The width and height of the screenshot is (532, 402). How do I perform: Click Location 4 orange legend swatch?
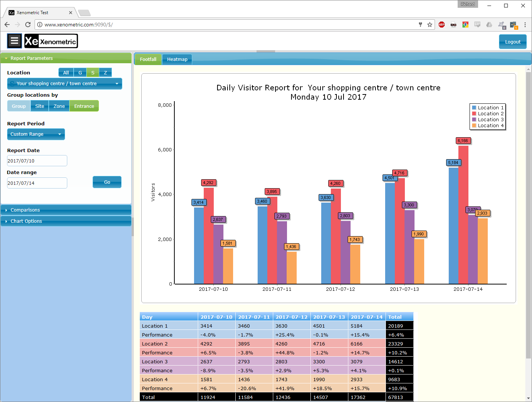(x=474, y=126)
